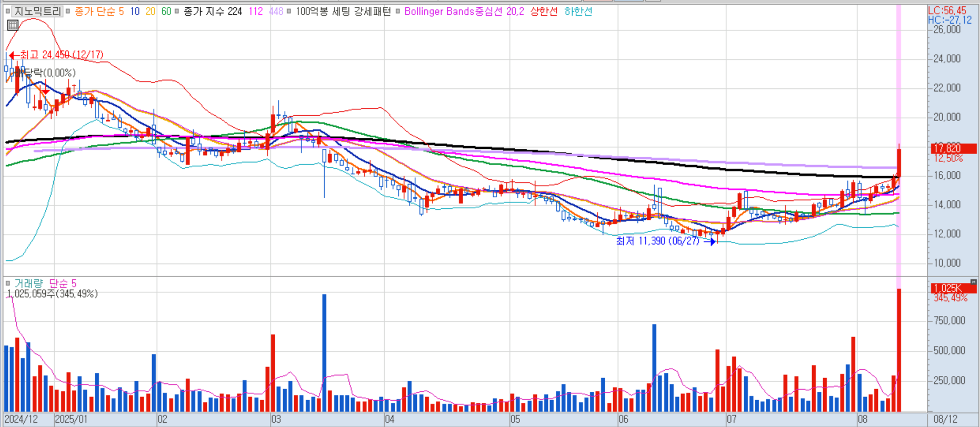Click the 12.50% change rate under the price tag
The height and width of the screenshot is (427, 980).
point(948,158)
